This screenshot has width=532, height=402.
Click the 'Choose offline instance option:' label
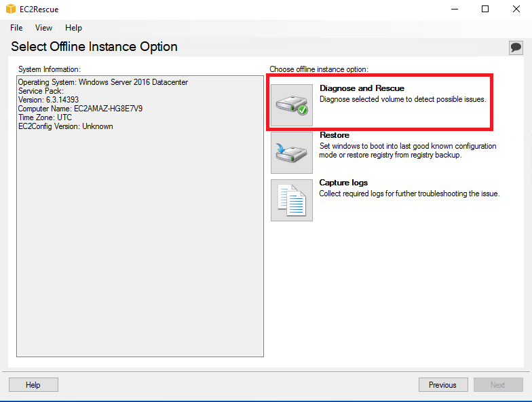click(319, 69)
